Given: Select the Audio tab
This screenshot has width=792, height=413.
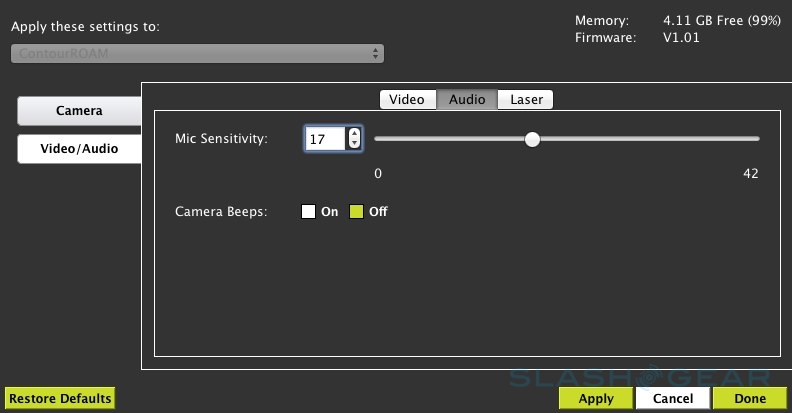Looking at the screenshot, I should point(467,99).
